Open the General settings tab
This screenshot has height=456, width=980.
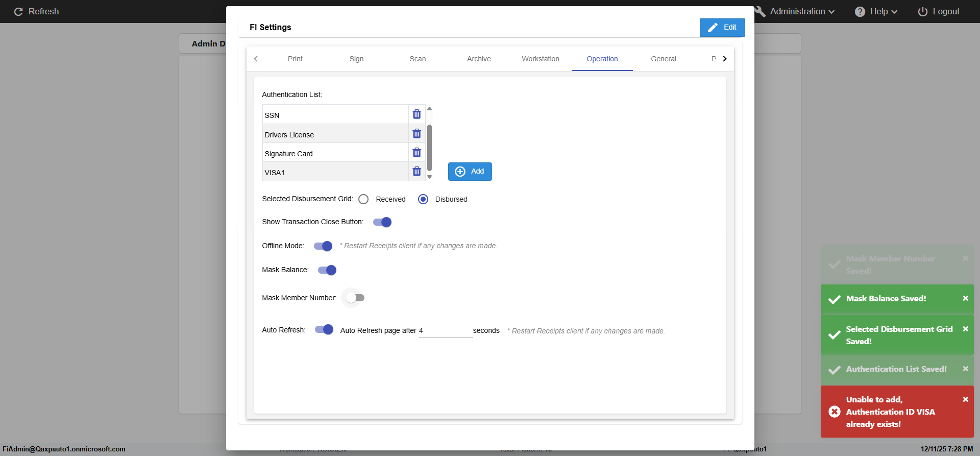(x=663, y=59)
